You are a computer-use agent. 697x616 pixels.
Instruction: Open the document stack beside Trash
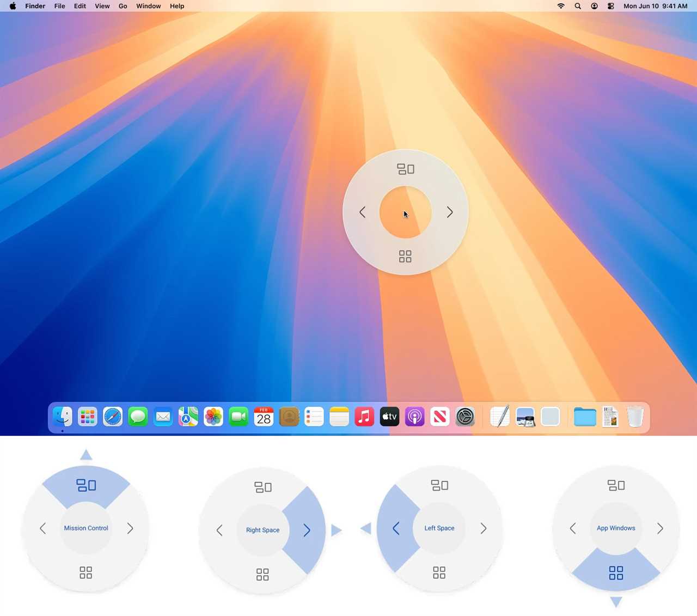tap(610, 417)
